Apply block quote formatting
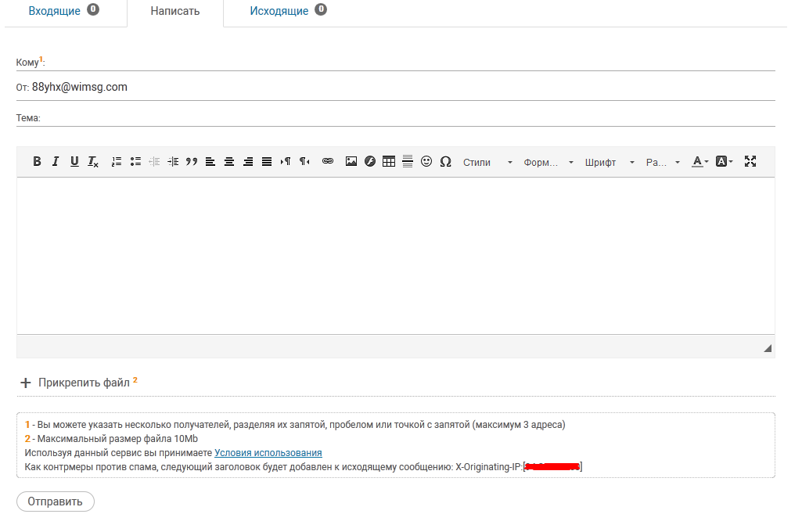This screenshot has width=802, height=532. [x=192, y=162]
